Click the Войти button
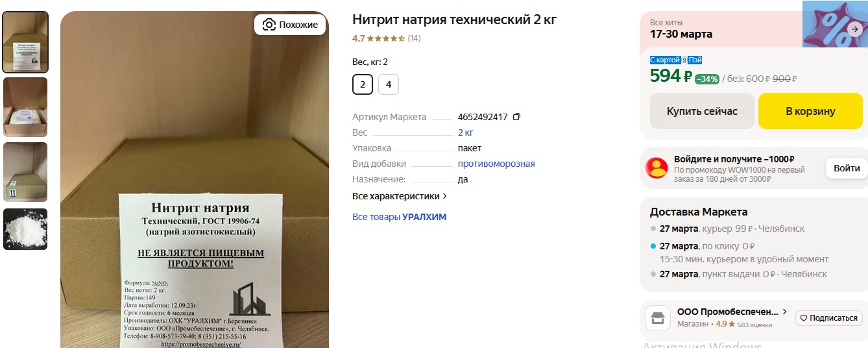 click(x=847, y=168)
